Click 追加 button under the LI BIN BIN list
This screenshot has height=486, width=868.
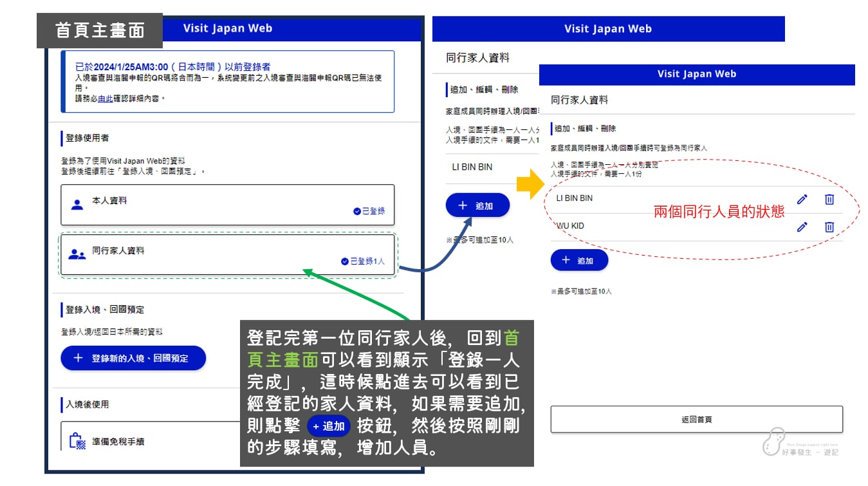477,205
